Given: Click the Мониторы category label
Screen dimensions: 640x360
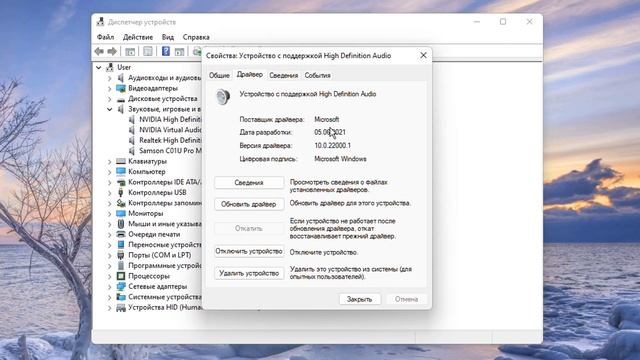Looking at the screenshot, I should click(x=146, y=213).
